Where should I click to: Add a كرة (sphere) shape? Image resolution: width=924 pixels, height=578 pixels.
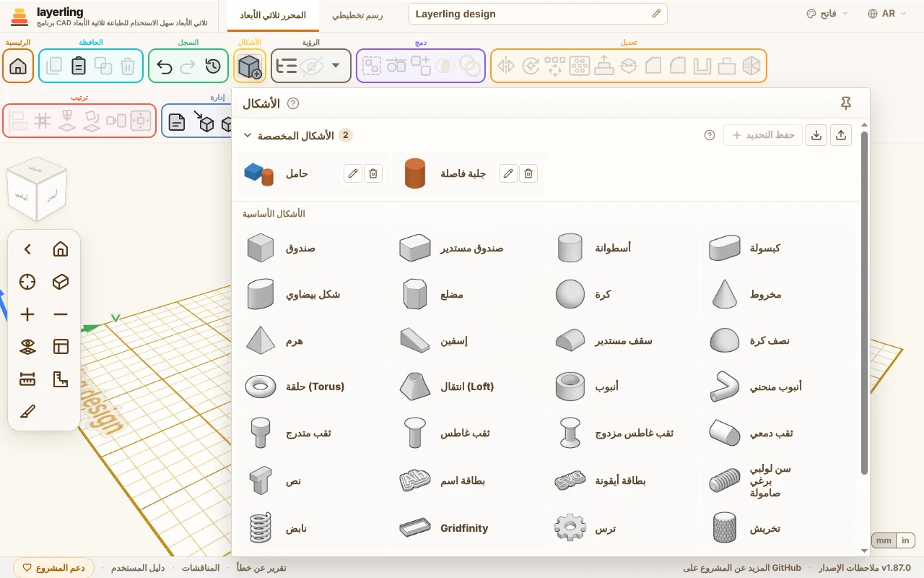(x=622, y=295)
